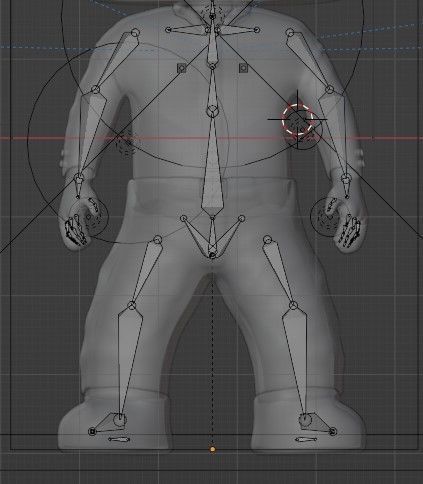Select the screen-right shoulder joint circle
The height and width of the screenshot is (484, 423).
coord(290,33)
